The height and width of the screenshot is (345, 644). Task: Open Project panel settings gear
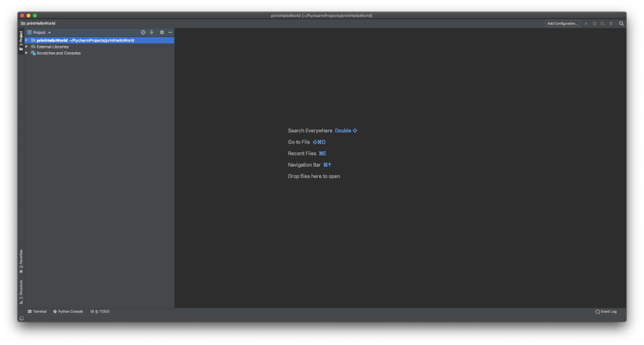tap(162, 32)
